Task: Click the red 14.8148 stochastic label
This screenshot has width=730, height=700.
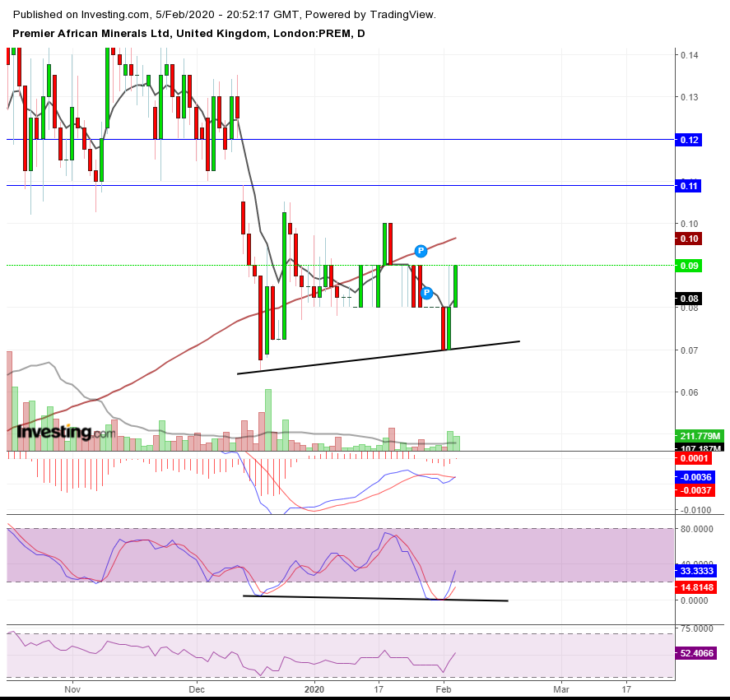Action: coord(696,587)
